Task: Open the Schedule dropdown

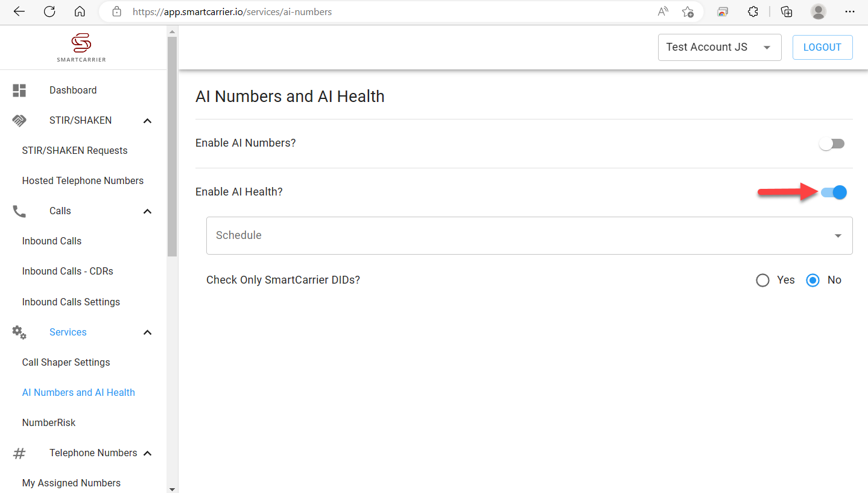Action: (529, 235)
